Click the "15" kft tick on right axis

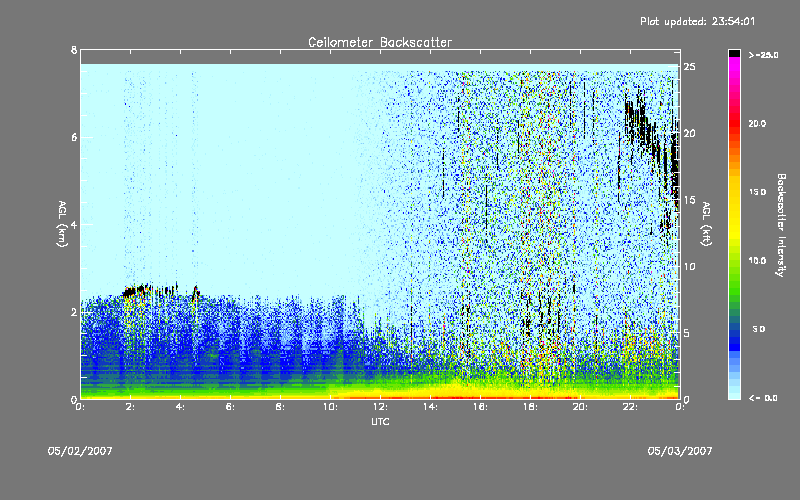coord(690,200)
